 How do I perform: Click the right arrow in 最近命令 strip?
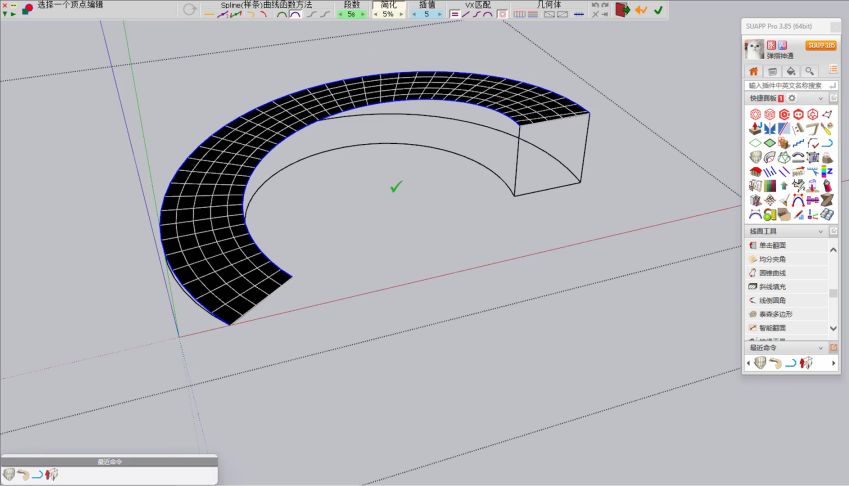(x=833, y=363)
